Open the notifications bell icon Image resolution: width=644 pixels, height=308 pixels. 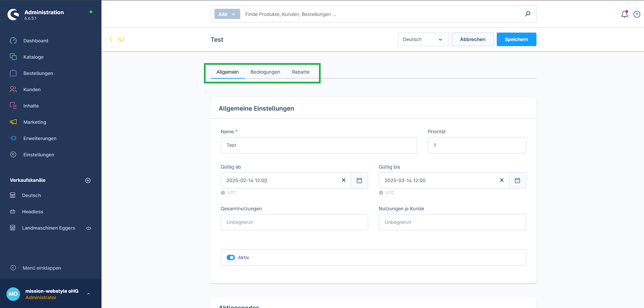(x=624, y=14)
